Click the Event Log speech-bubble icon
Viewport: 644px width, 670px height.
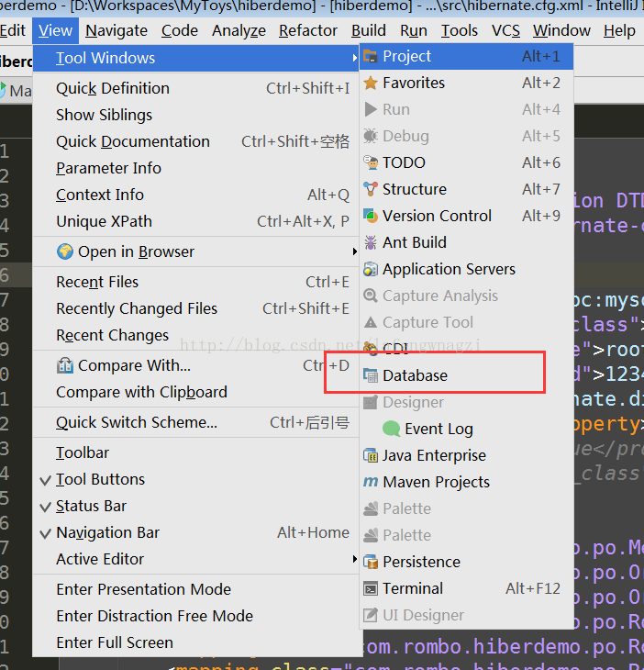coord(392,429)
